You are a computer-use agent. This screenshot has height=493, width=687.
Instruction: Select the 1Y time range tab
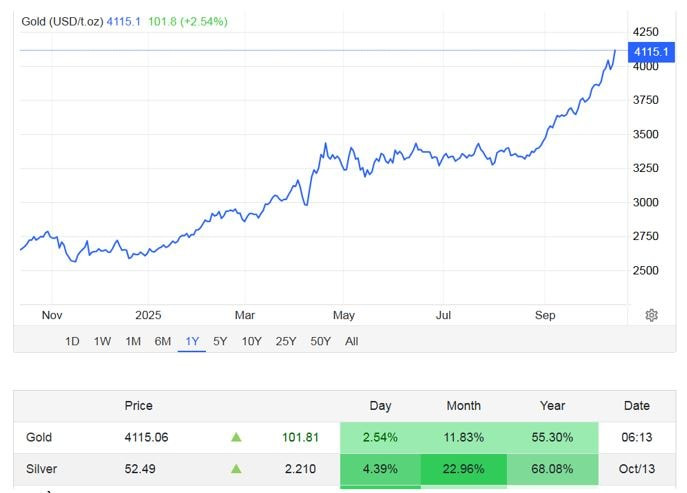[192, 341]
